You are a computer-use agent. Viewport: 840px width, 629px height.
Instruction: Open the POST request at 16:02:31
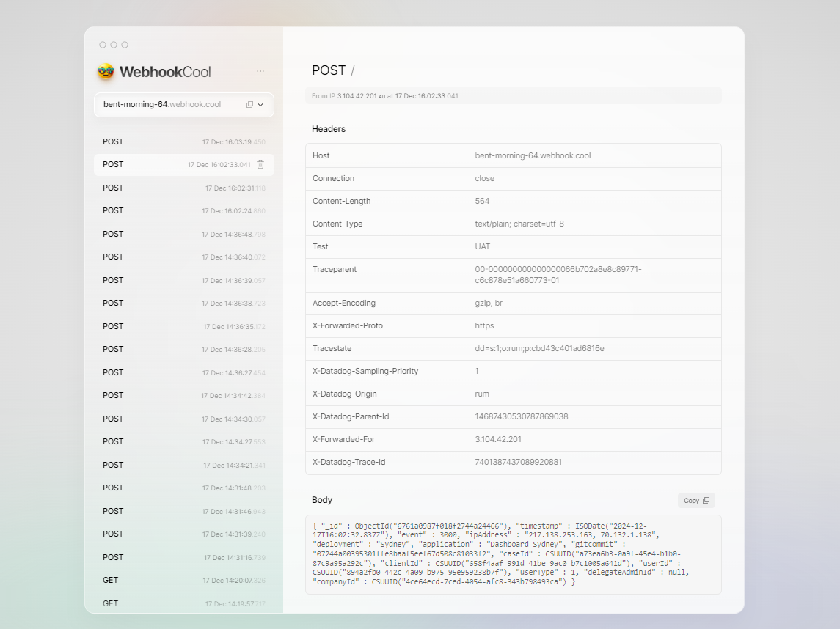tap(183, 188)
